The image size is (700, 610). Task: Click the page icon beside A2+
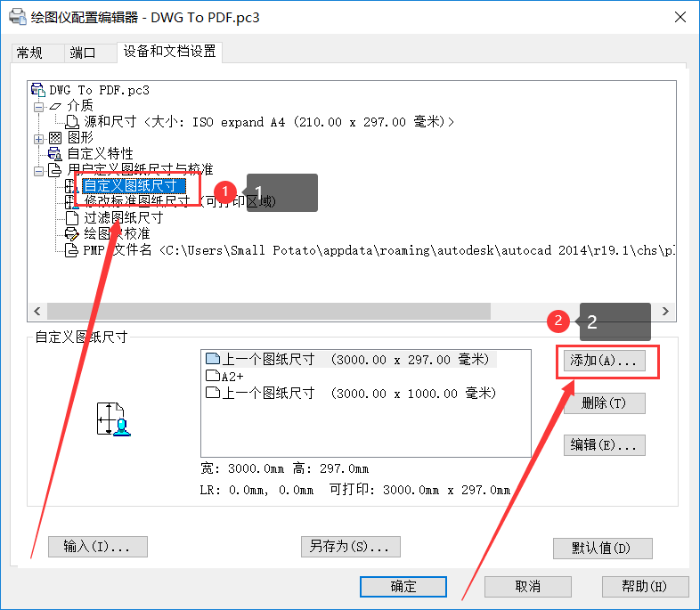click(x=213, y=376)
